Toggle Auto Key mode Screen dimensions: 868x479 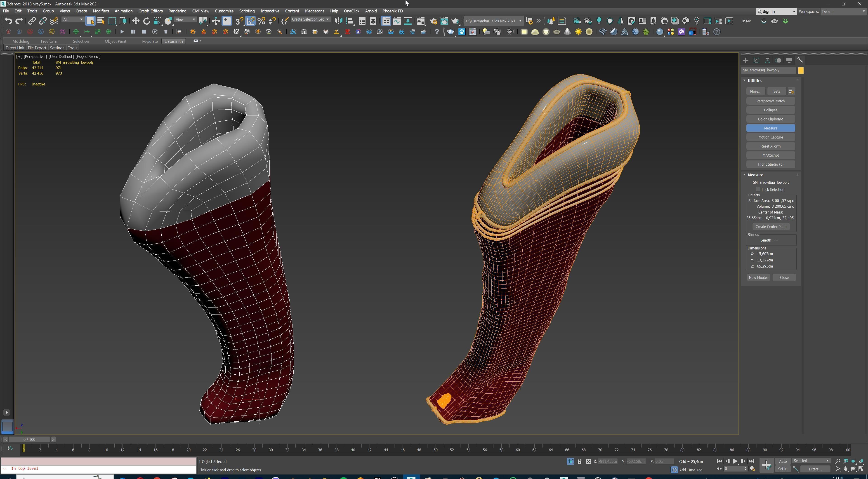click(782, 461)
